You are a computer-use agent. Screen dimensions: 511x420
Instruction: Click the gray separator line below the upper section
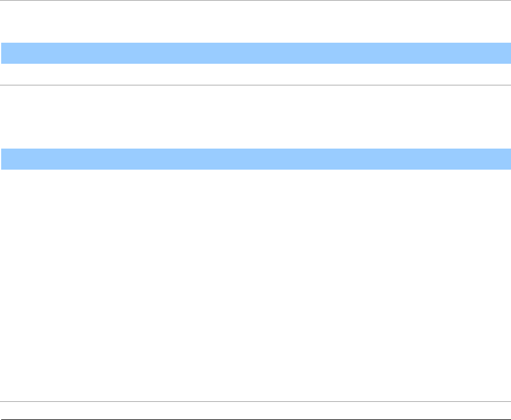pyautogui.click(x=255, y=85)
